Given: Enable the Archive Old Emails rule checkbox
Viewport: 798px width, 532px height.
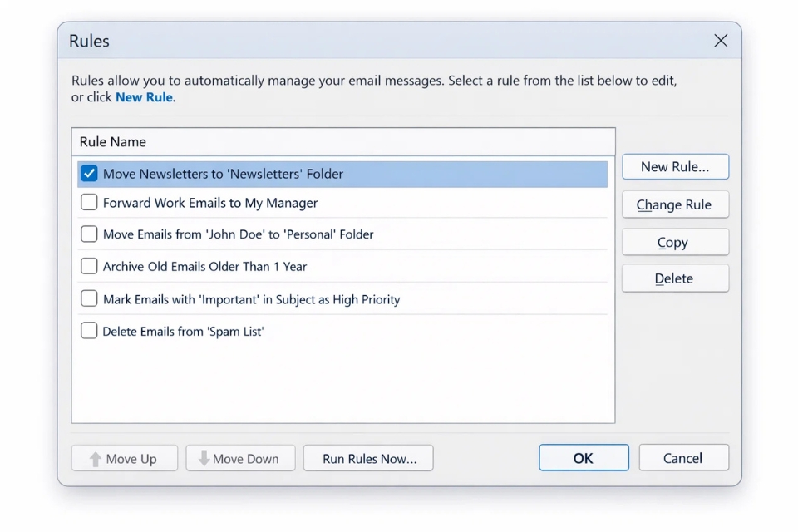Looking at the screenshot, I should [89, 267].
